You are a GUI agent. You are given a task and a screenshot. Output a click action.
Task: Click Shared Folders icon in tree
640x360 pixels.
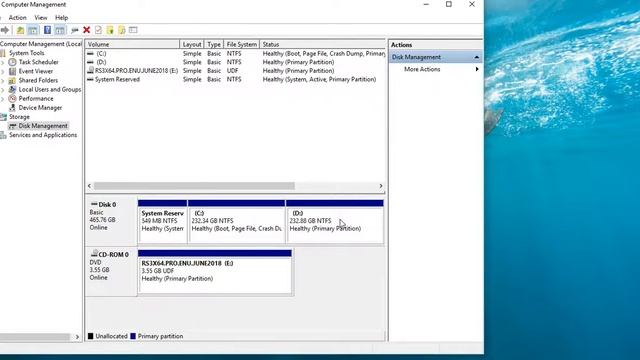(x=12, y=80)
